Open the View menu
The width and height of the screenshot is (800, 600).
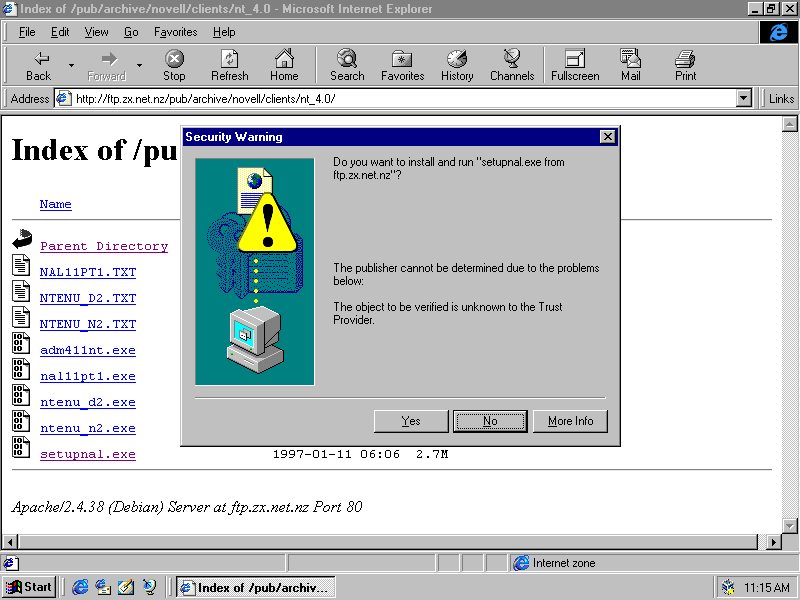pos(96,32)
